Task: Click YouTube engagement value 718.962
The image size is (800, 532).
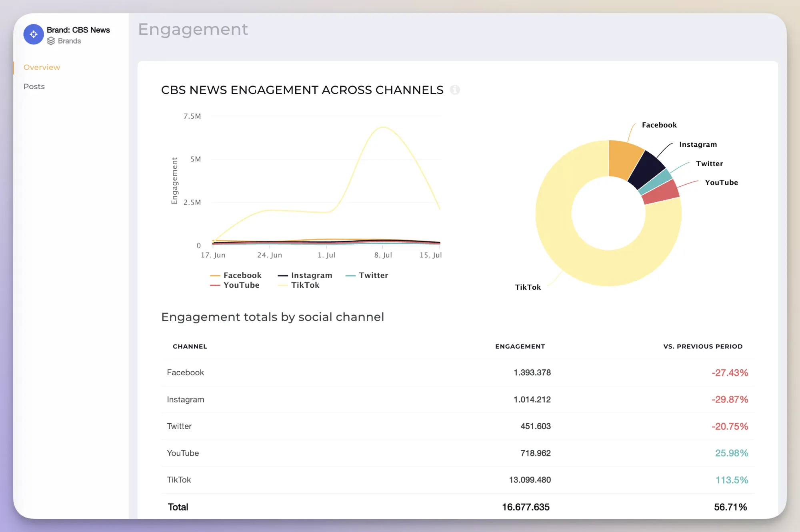Action: [x=536, y=453]
